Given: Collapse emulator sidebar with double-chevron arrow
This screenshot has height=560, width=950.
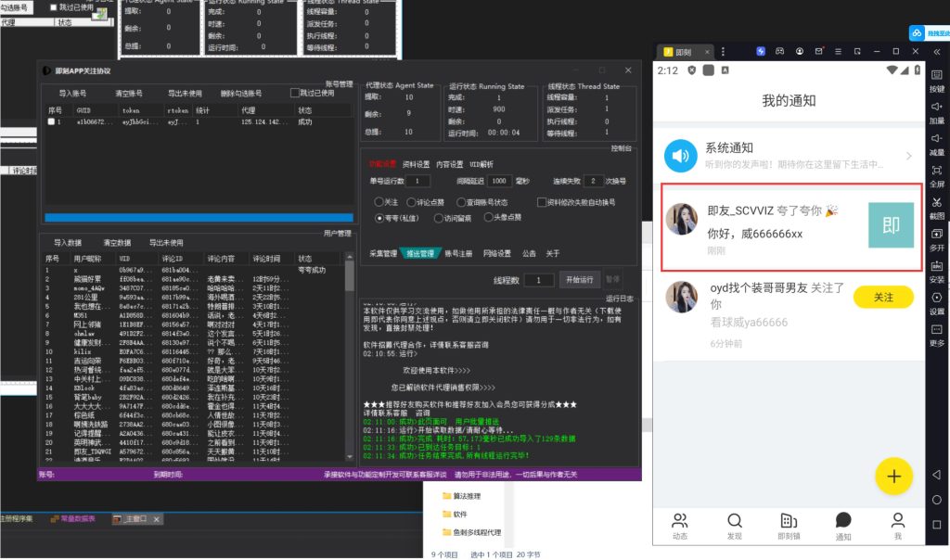Looking at the screenshot, I should coord(936,50).
